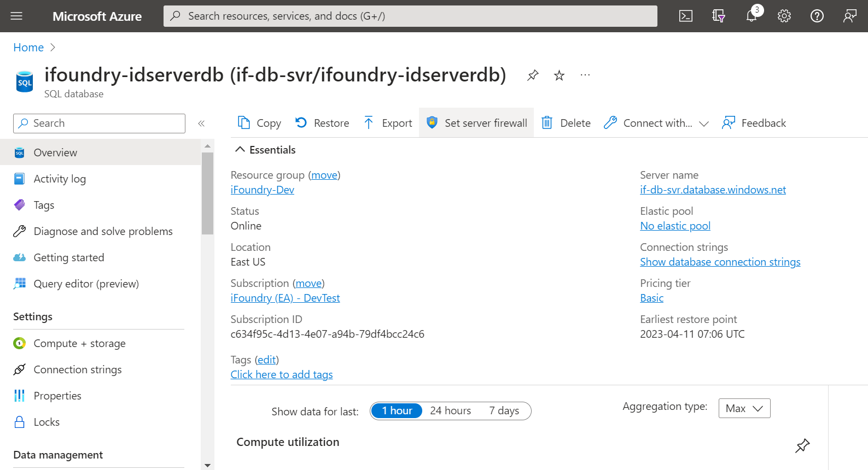868x470 pixels.
Task: Click Restore in the command bar
Action: (x=322, y=123)
